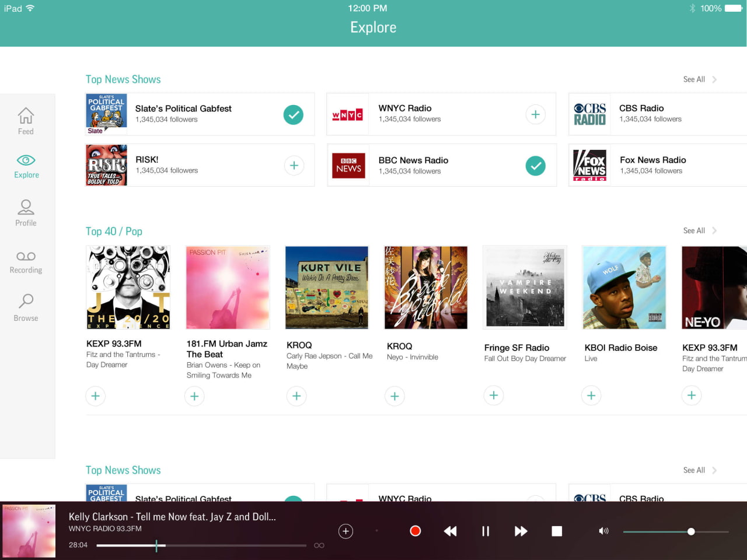Stop playback of Kelly Clarkson track
The width and height of the screenshot is (747, 560).
click(557, 531)
